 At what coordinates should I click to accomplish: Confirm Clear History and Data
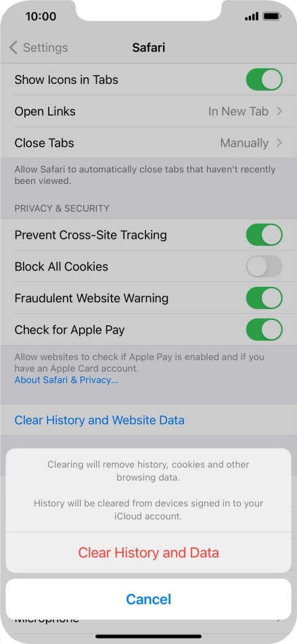[x=148, y=553]
